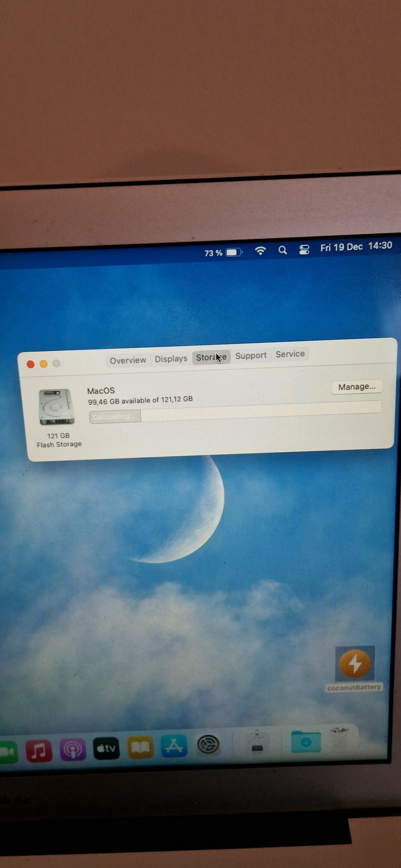Switch to the Displays tab
The image size is (401, 868).
click(171, 359)
